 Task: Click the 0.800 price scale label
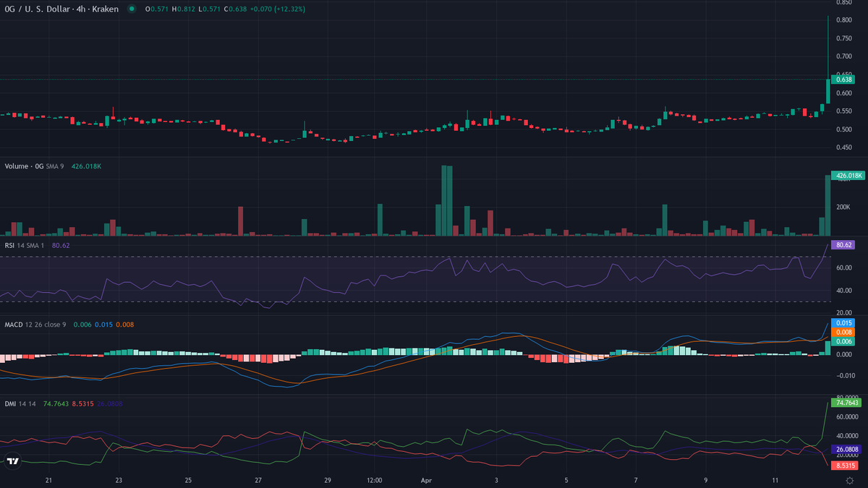(843, 20)
